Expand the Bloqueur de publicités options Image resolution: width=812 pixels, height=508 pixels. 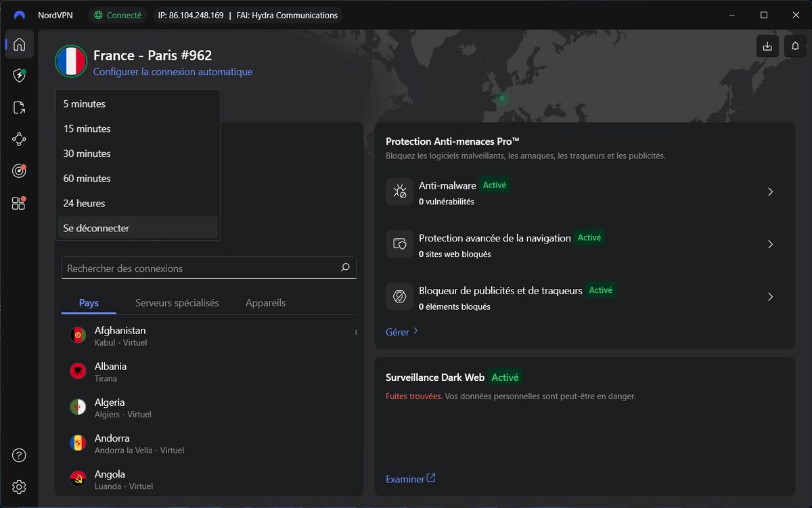point(770,296)
